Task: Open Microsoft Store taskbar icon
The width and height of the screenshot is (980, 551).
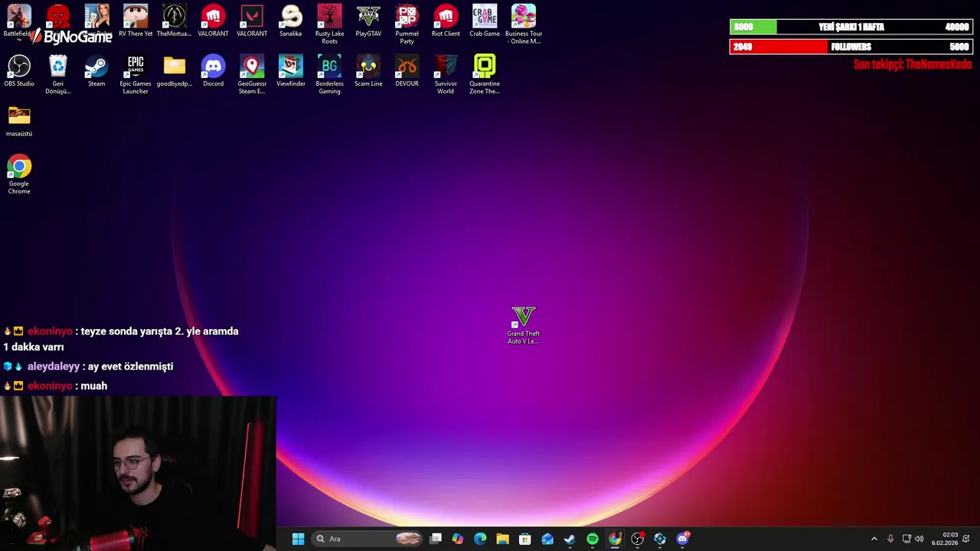Action: pos(525,539)
